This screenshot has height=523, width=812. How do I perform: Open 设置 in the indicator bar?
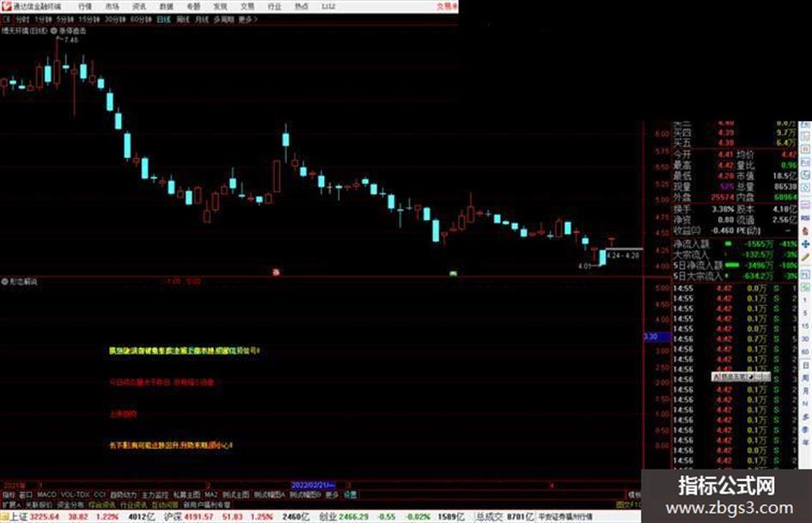[x=351, y=495]
